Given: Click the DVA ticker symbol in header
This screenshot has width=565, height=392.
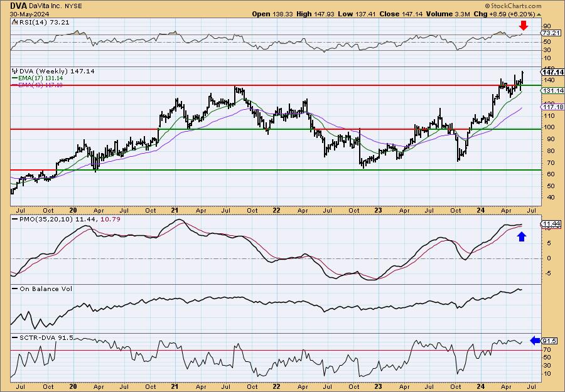Looking at the screenshot, I should click(19, 6).
